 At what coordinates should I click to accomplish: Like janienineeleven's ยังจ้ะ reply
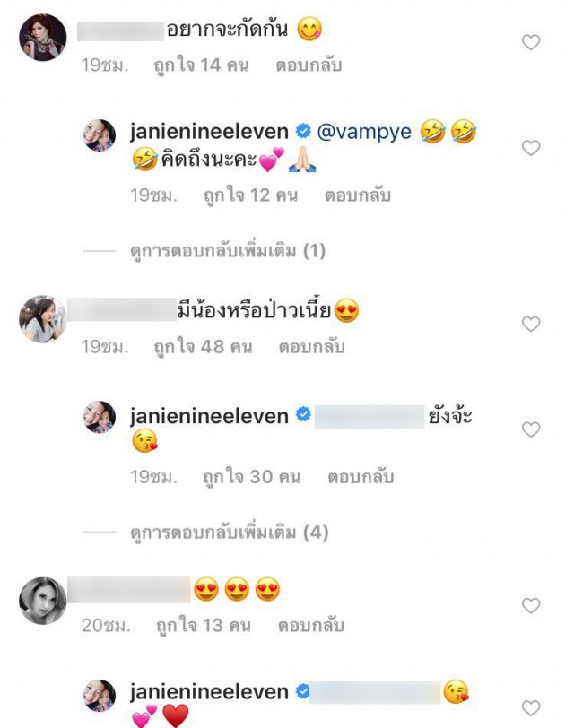(x=531, y=429)
